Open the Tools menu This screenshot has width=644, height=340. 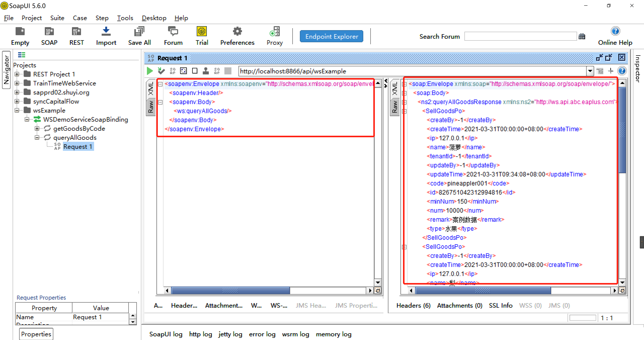[x=125, y=18]
